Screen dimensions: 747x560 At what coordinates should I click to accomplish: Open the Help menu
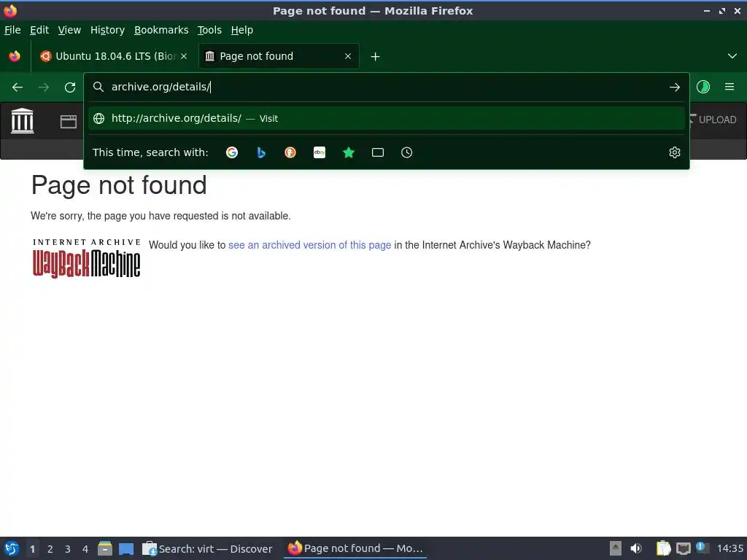pyautogui.click(x=242, y=30)
